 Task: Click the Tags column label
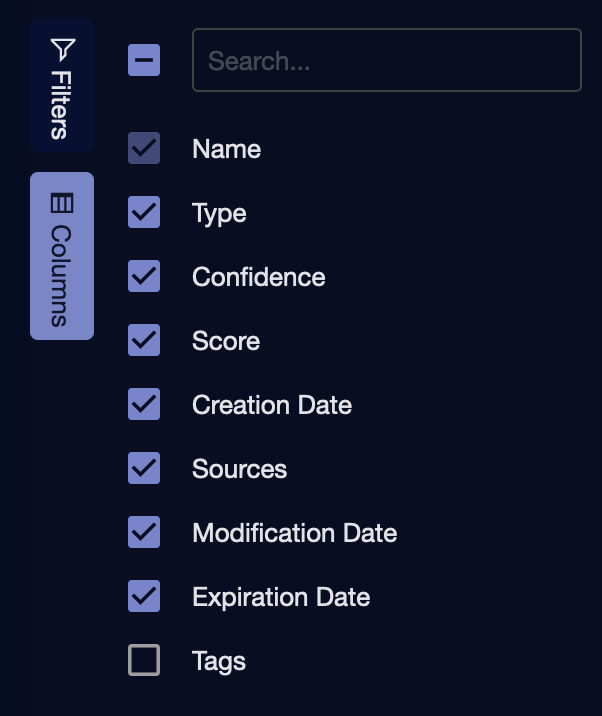click(219, 661)
